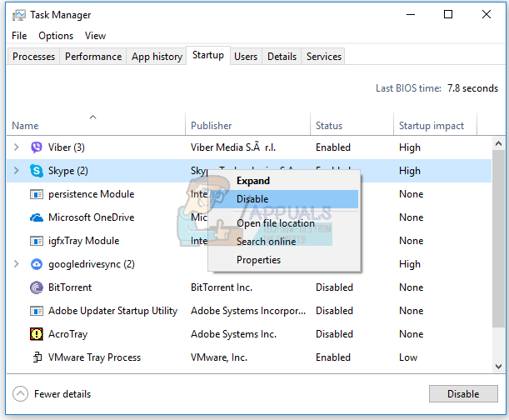Sort by Startup impact column header
509x420 pixels.
click(432, 126)
